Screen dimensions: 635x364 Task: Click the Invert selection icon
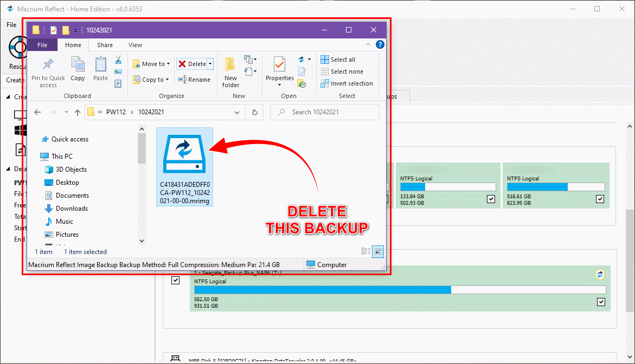325,83
